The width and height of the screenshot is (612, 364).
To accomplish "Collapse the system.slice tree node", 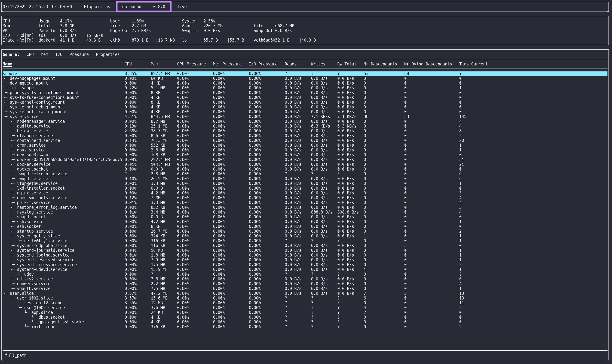I will tap(24, 117).
